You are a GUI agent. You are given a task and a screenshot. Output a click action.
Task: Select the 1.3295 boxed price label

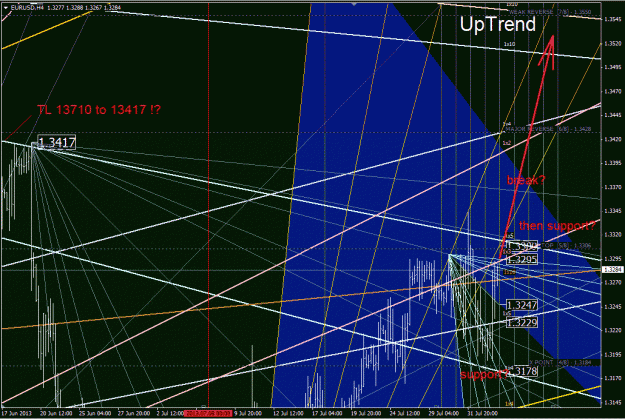pyautogui.click(x=522, y=260)
